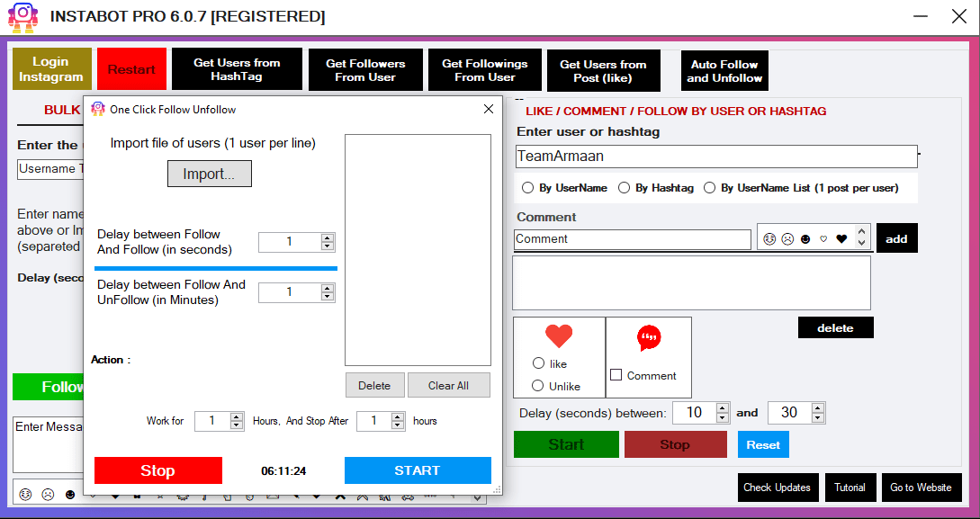This screenshot has height=519, width=980.
Task: Insert the laughing face emoji in comment emoji box
Action: 769,238
